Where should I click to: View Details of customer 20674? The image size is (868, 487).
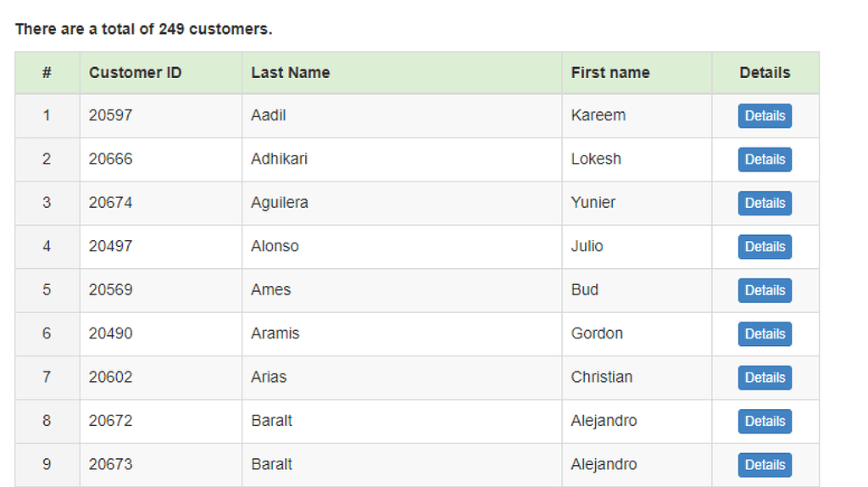765,203
